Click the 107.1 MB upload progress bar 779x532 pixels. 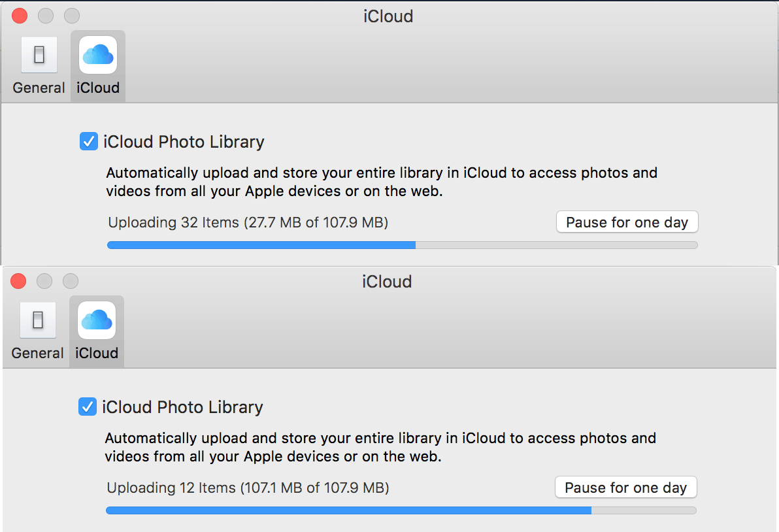click(401, 510)
